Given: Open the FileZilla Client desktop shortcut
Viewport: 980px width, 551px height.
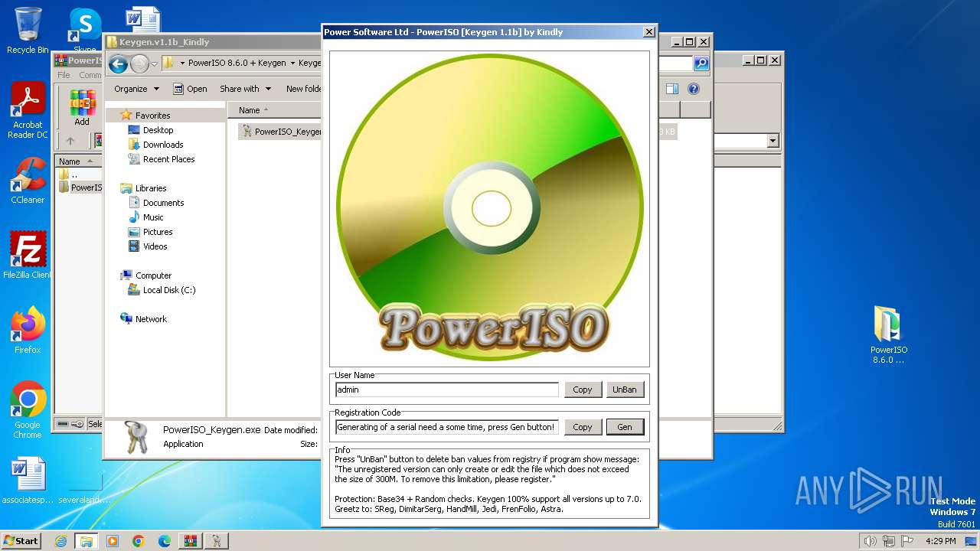Looking at the screenshot, I should (x=28, y=256).
